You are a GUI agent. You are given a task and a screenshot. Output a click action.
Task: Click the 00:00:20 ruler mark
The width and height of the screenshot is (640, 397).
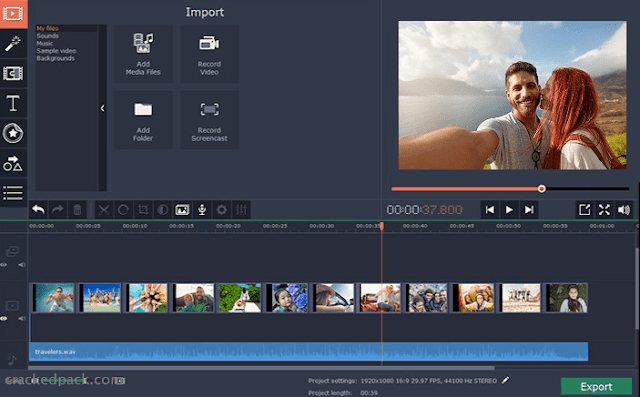228,226
